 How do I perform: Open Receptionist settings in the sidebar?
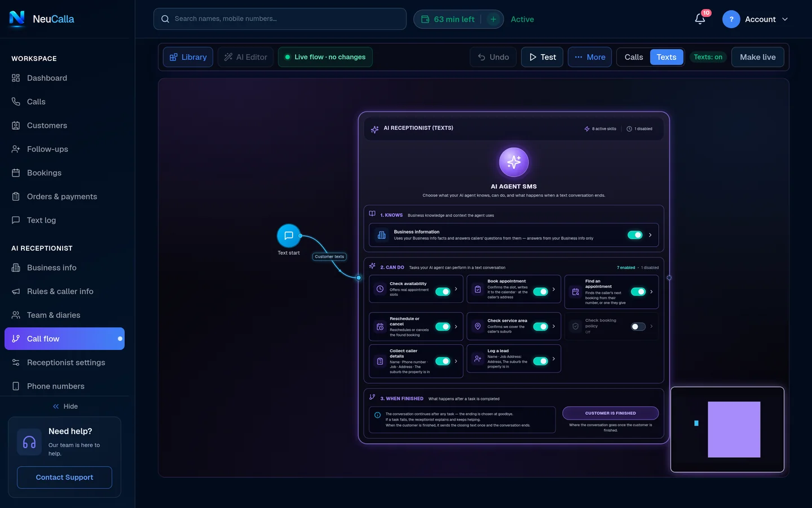click(64, 362)
